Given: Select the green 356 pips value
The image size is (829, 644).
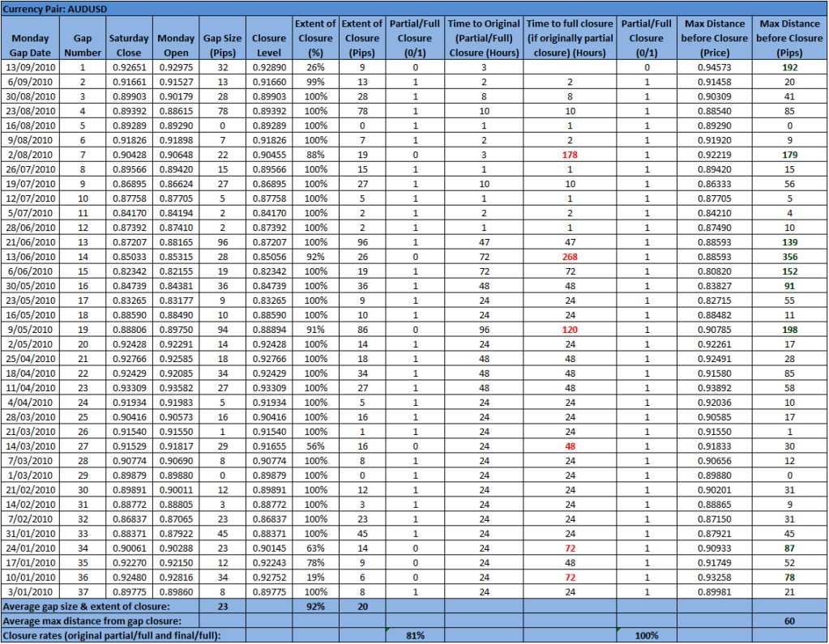Looking at the screenshot, I should point(789,257).
